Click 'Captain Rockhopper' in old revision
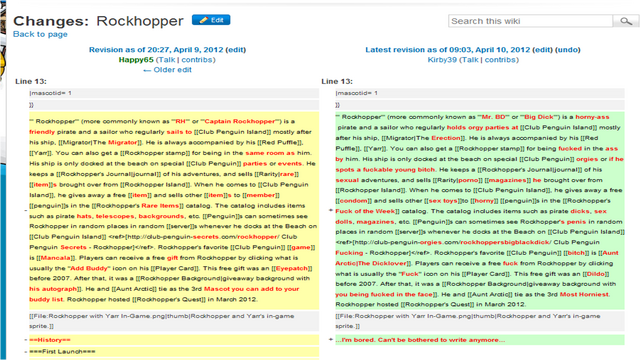The image size is (640, 360). [x=240, y=121]
